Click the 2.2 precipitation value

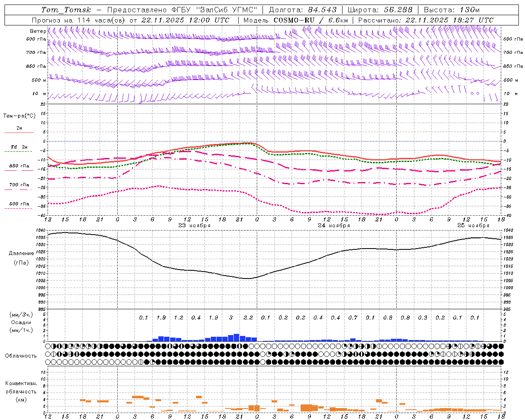click(248, 318)
